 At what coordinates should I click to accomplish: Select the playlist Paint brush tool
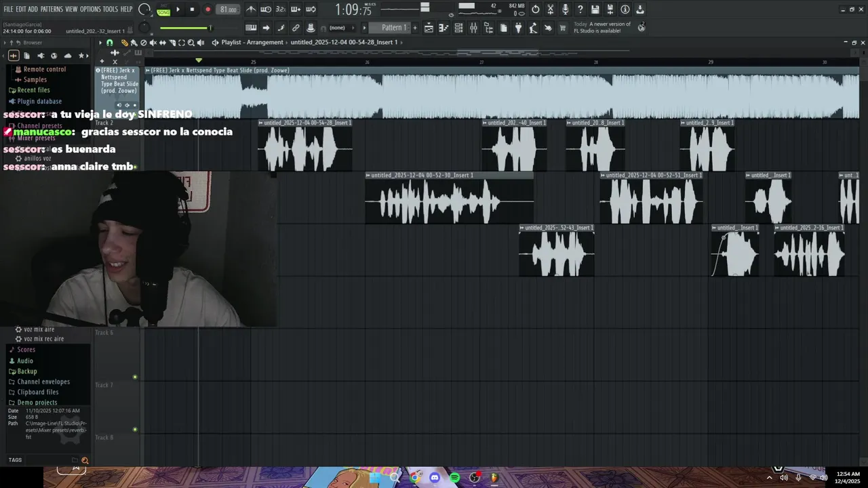(134, 43)
